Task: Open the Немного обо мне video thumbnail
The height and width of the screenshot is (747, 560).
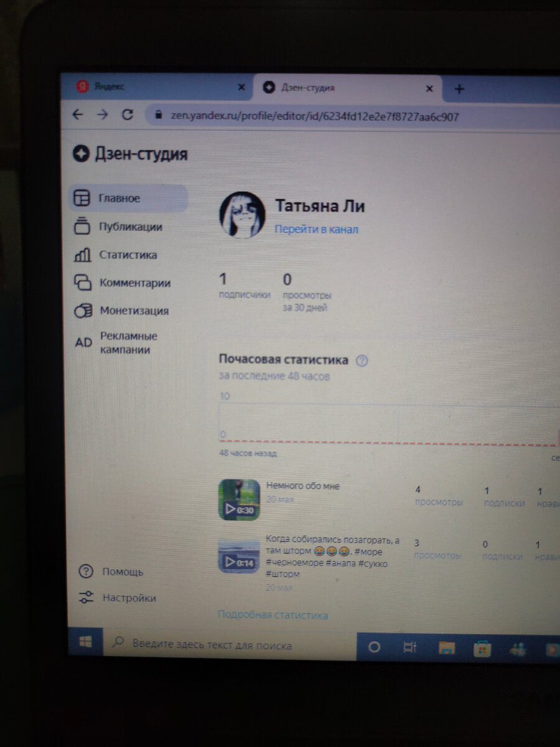Action: pos(239,499)
